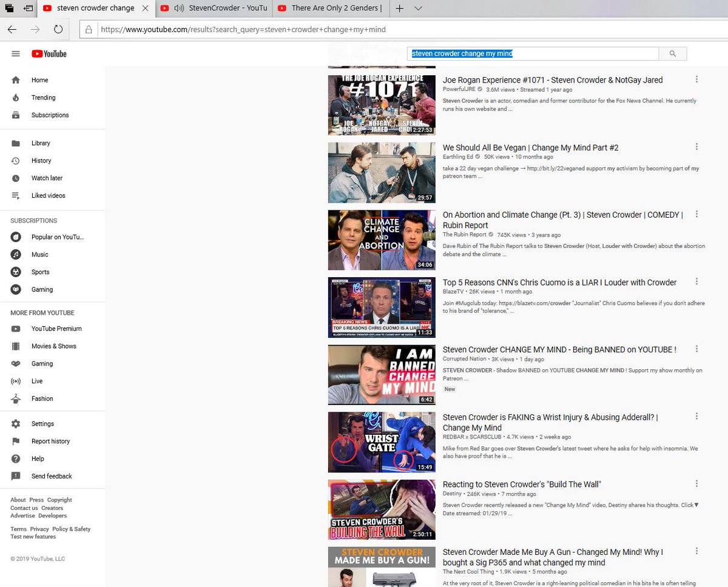The height and width of the screenshot is (587, 728).
Task: Open options menu for Chris Cuomo LIAR video
Action: click(696, 281)
